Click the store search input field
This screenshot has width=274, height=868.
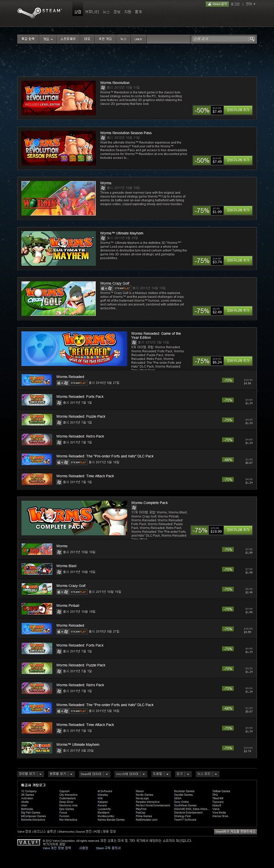click(x=220, y=39)
